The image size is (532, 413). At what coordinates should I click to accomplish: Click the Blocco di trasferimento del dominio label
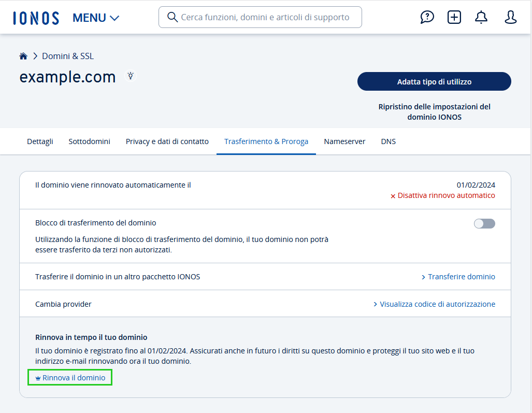96,223
